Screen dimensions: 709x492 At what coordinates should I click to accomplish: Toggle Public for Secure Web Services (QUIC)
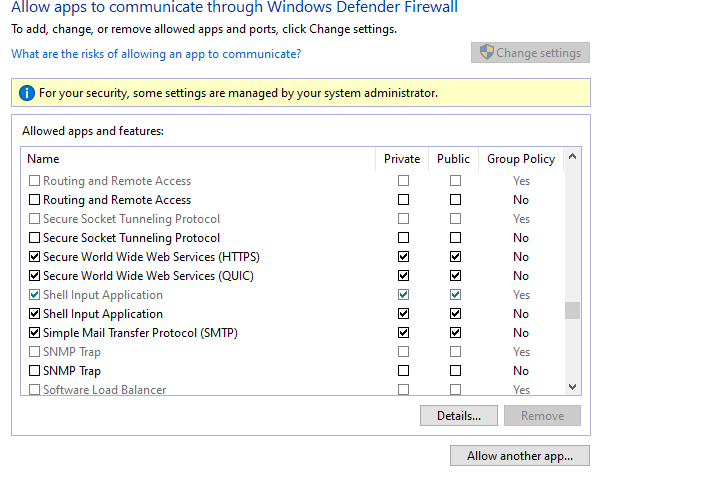point(455,276)
